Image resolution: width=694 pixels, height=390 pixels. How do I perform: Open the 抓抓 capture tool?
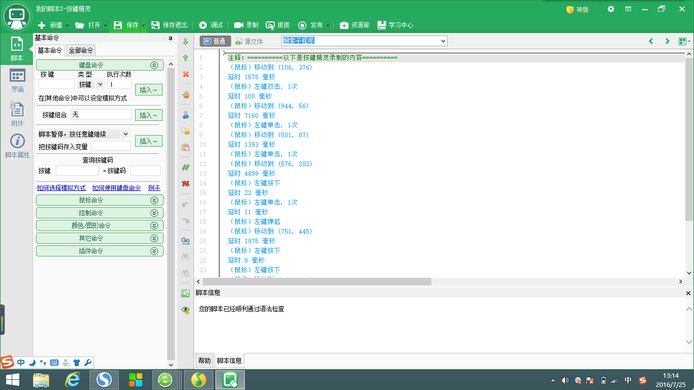pyautogui.click(x=278, y=25)
